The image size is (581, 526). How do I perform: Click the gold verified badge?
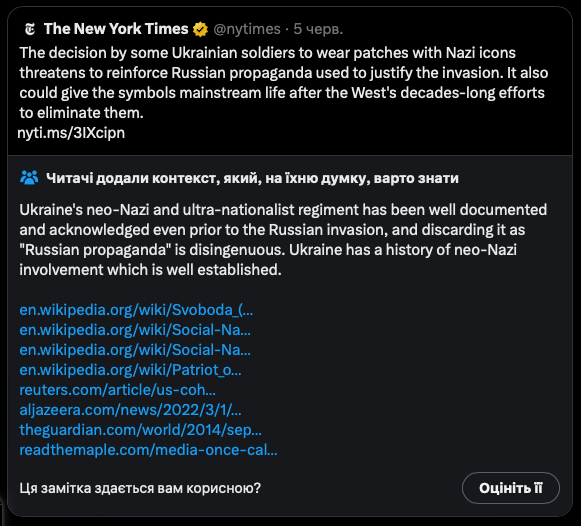coord(200,29)
